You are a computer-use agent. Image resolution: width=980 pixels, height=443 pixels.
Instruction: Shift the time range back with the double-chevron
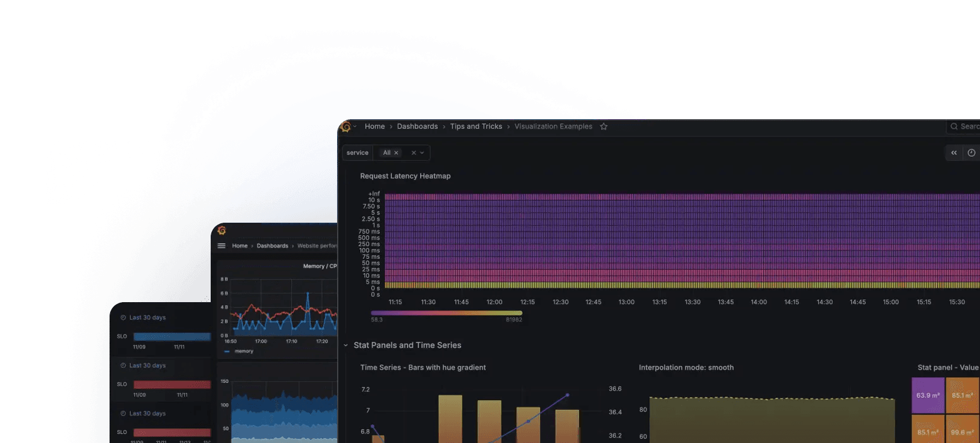[x=954, y=153]
